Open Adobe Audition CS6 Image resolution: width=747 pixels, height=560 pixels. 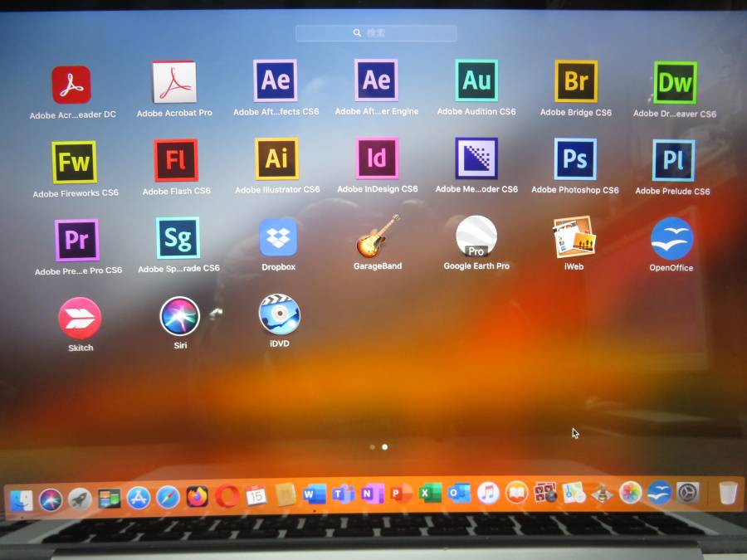tap(476, 80)
